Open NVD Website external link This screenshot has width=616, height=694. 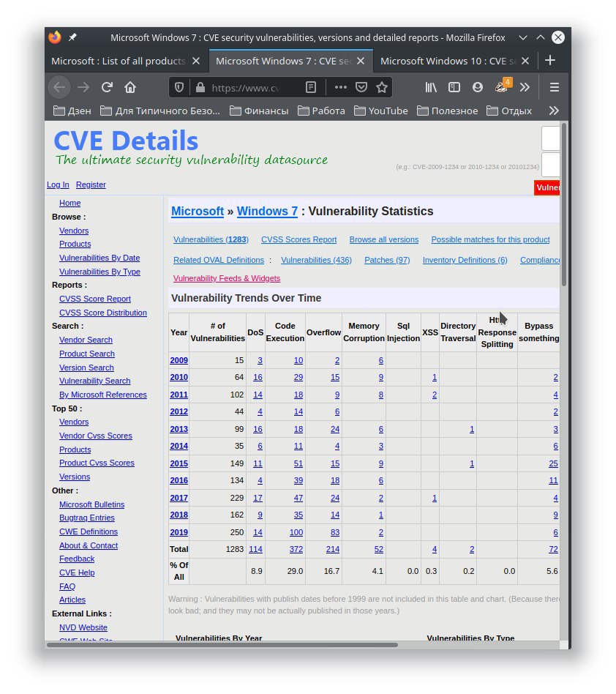point(83,627)
